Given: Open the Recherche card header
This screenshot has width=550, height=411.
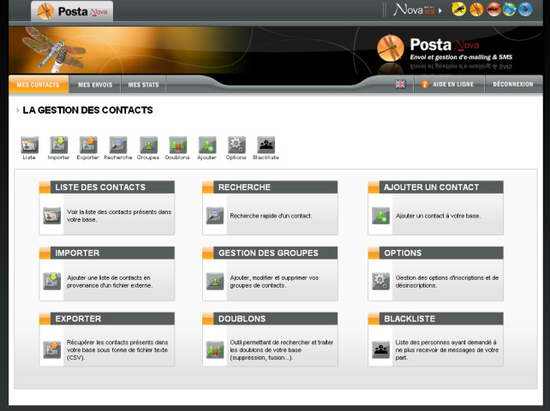Looking at the screenshot, I should (x=270, y=187).
